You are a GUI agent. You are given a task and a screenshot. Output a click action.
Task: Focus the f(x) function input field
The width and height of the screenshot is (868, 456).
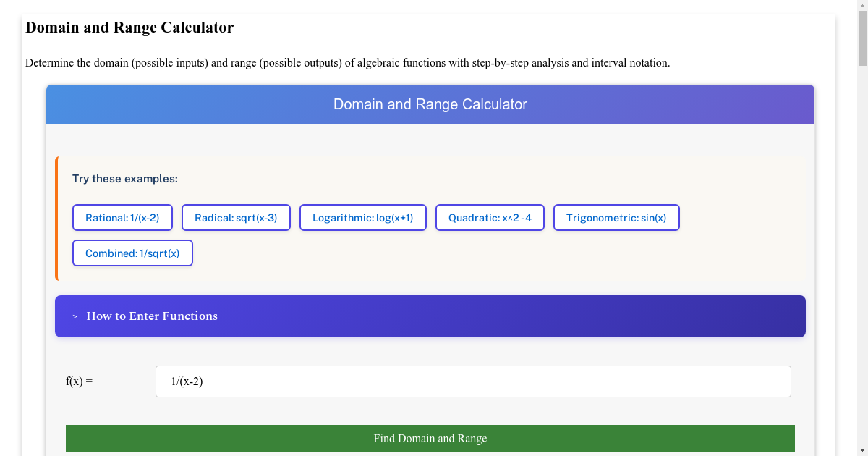click(473, 381)
